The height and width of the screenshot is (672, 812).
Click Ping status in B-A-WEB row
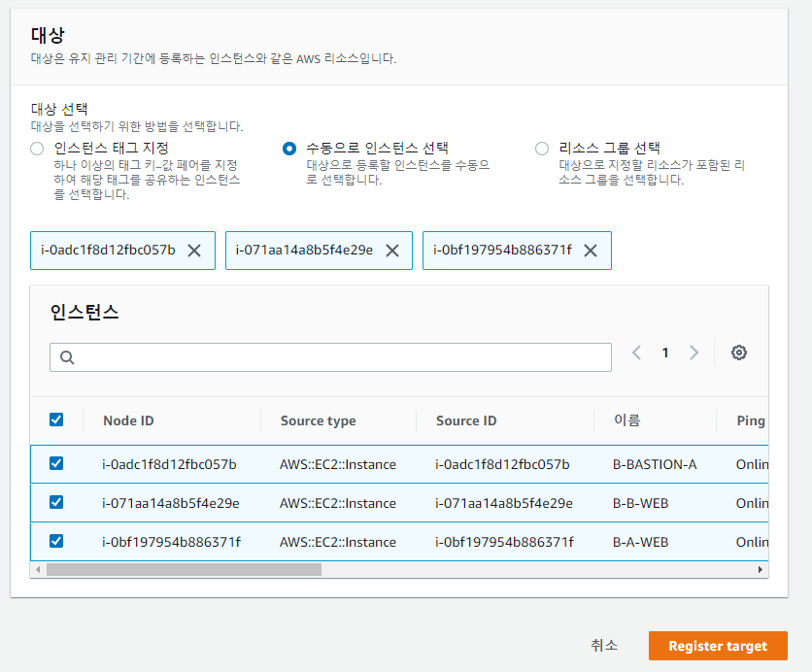752,542
